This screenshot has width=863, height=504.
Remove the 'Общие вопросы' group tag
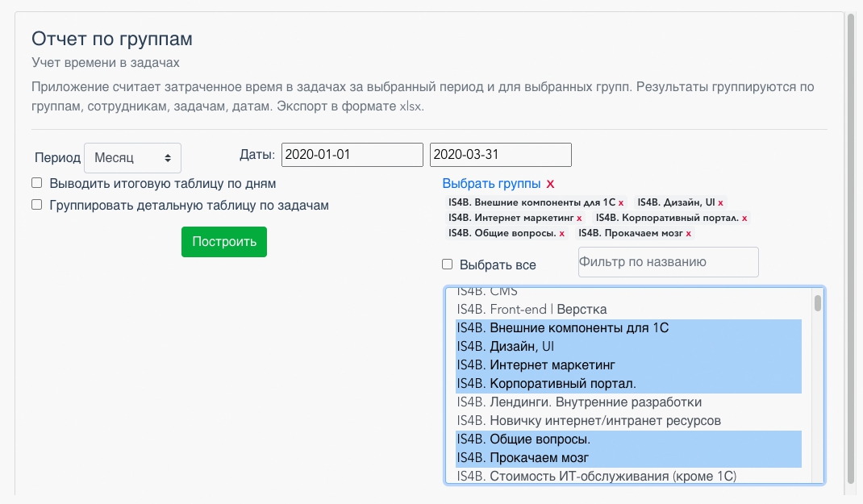pyautogui.click(x=562, y=234)
